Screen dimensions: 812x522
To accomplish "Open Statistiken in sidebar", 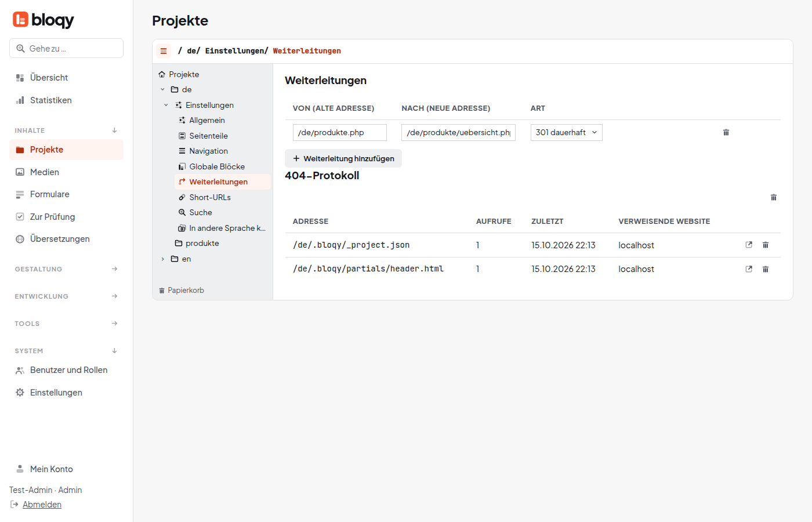I will pos(66,100).
